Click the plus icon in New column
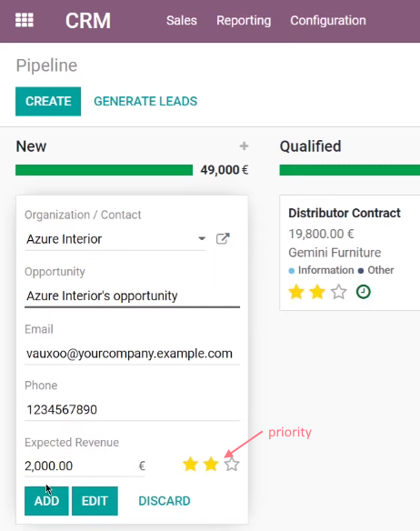 [244, 146]
